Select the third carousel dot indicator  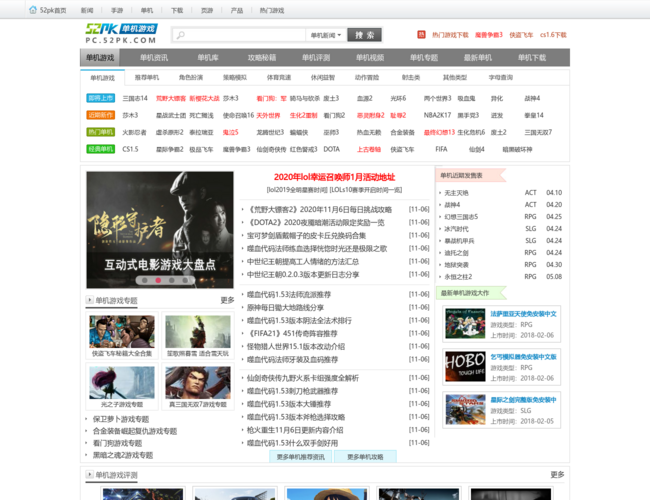pyautogui.click(x=172, y=280)
